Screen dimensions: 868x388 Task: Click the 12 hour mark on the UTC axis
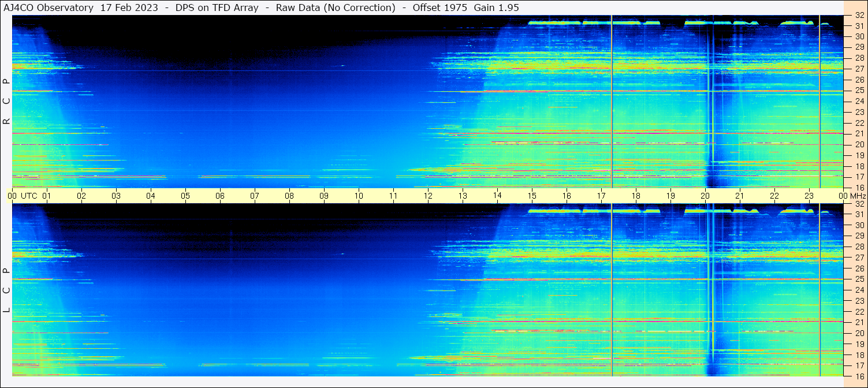428,196
